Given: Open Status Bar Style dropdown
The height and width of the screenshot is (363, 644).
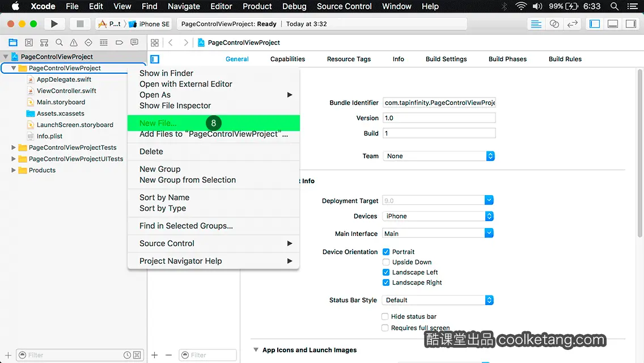Looking at the screenshot, I should [x=438, y=300].
